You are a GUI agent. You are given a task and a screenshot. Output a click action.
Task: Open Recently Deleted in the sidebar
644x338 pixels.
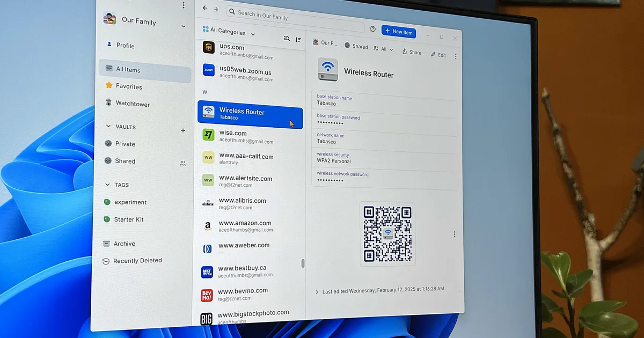pos(137,261)
